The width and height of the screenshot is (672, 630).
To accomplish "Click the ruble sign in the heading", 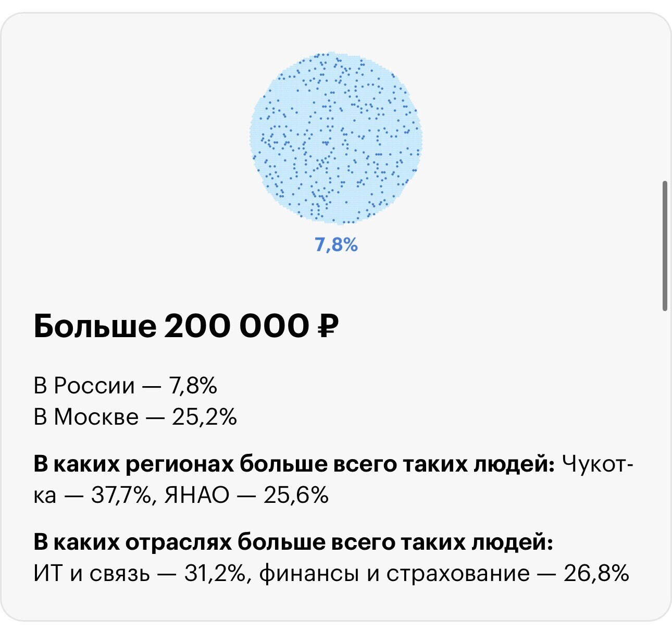I will pyautogui.click(x=328, y=327).
